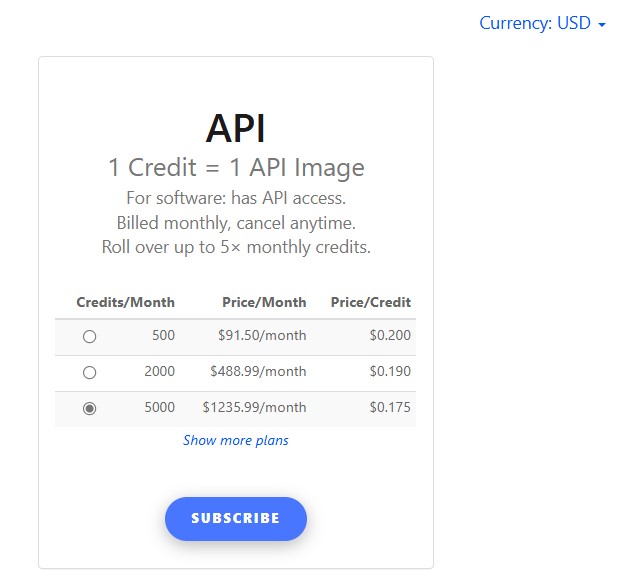Click the $488.99/month price cell
The image size is (625, 587).
(x=258, y=372)
